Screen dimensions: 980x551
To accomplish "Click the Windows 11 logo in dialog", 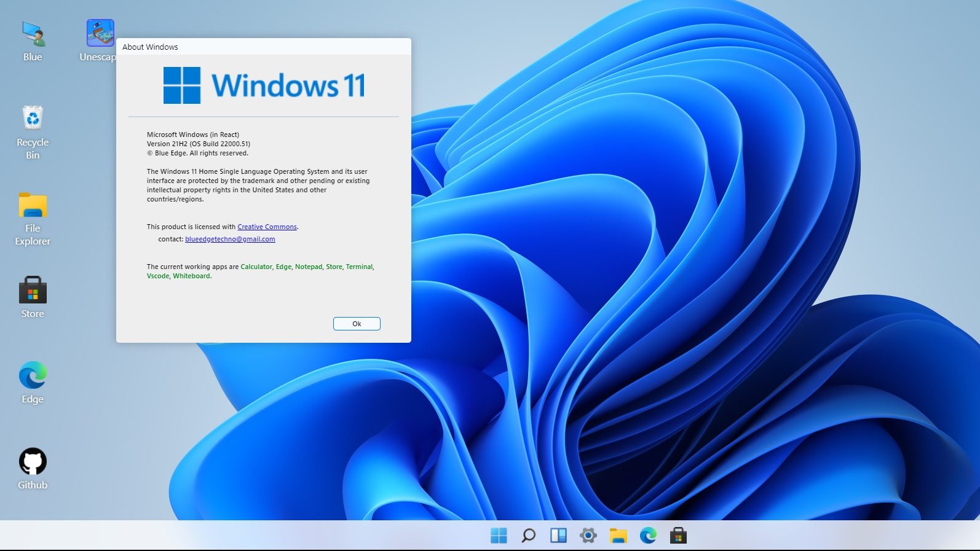I will 264,85.
